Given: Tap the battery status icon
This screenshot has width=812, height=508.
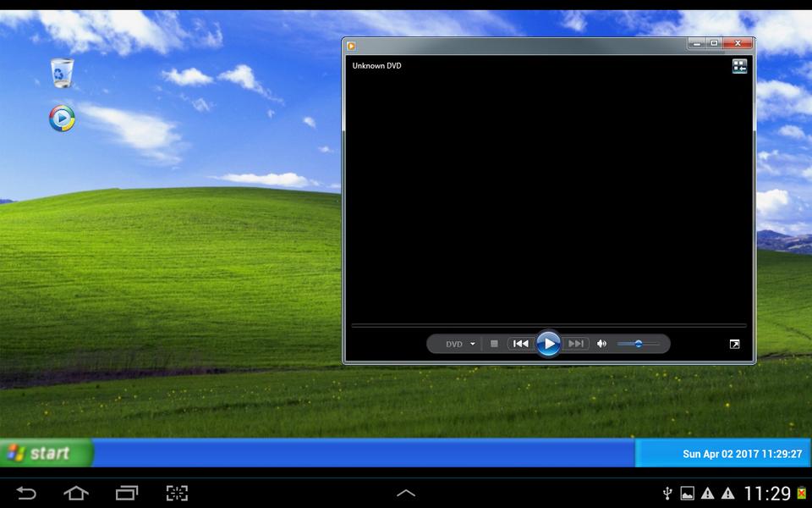Looking at the screenshot, I should click(x=802, y=493).
